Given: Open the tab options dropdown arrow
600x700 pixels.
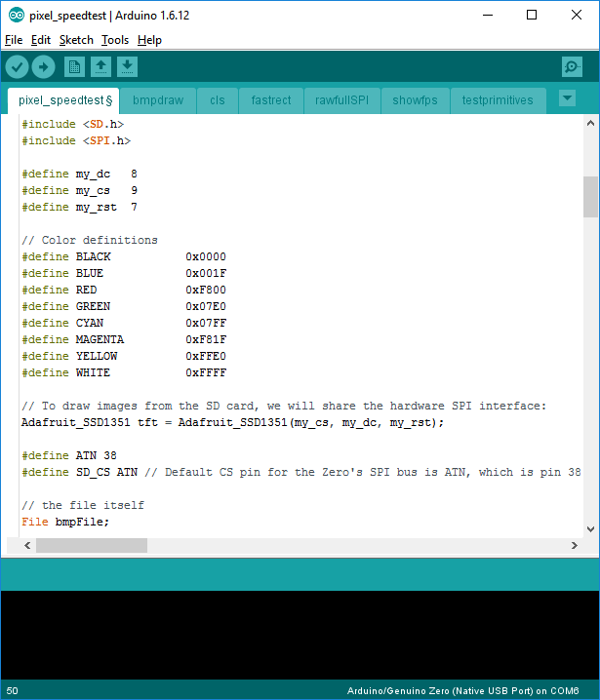Looking at the screenshot, I should click(567, 98).
